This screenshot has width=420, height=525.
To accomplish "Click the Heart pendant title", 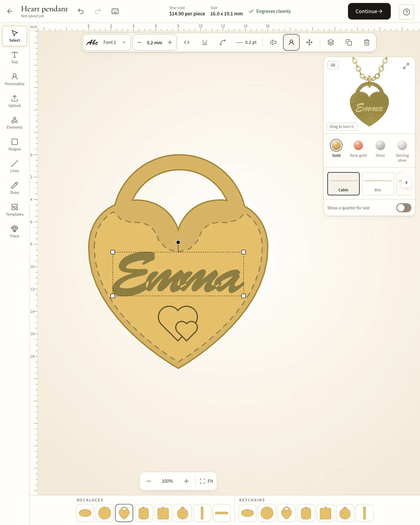I will (44, 9).
